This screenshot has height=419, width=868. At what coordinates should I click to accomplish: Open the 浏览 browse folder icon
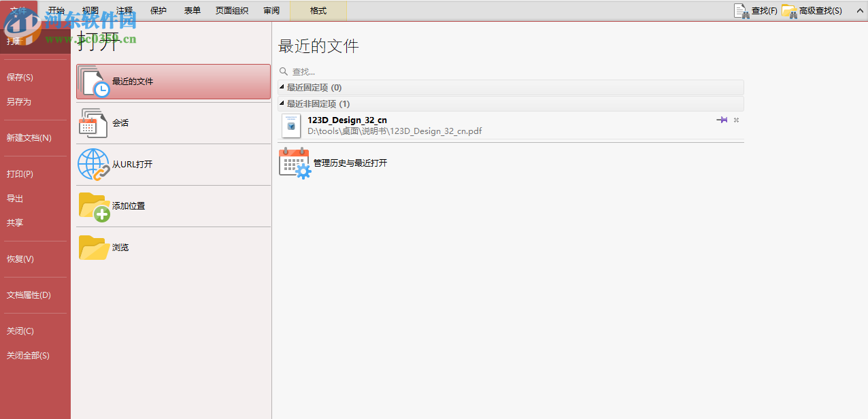coord(94,247)
